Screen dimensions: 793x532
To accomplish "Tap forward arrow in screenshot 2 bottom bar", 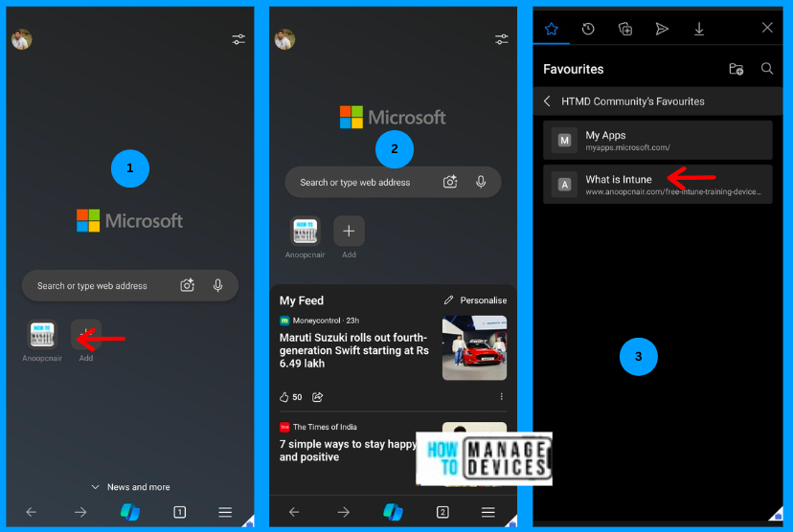I will (344, 512).
